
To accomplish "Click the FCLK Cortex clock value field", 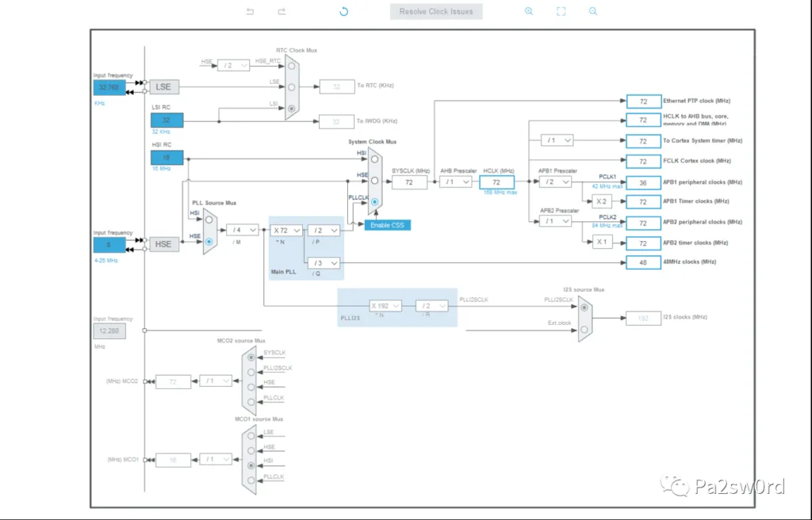I will click(x=644, y=162).
